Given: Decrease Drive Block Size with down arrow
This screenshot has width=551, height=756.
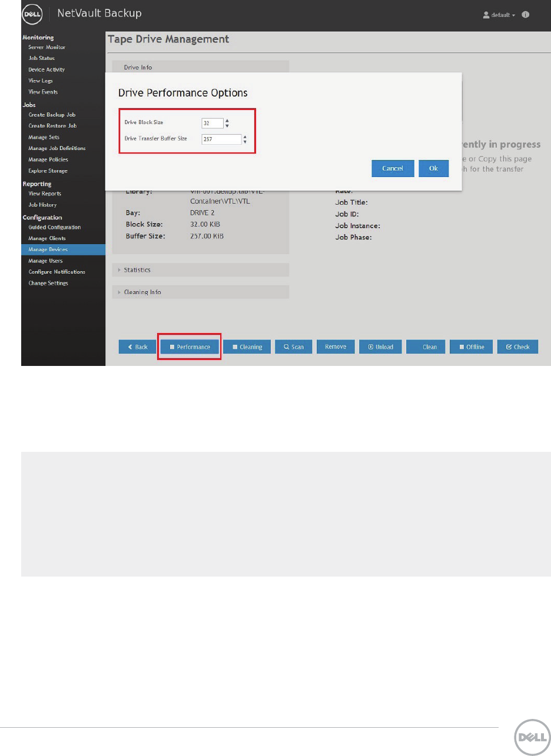Looking at the screenshot, I should pyautogui.click(x=227, y=125).
